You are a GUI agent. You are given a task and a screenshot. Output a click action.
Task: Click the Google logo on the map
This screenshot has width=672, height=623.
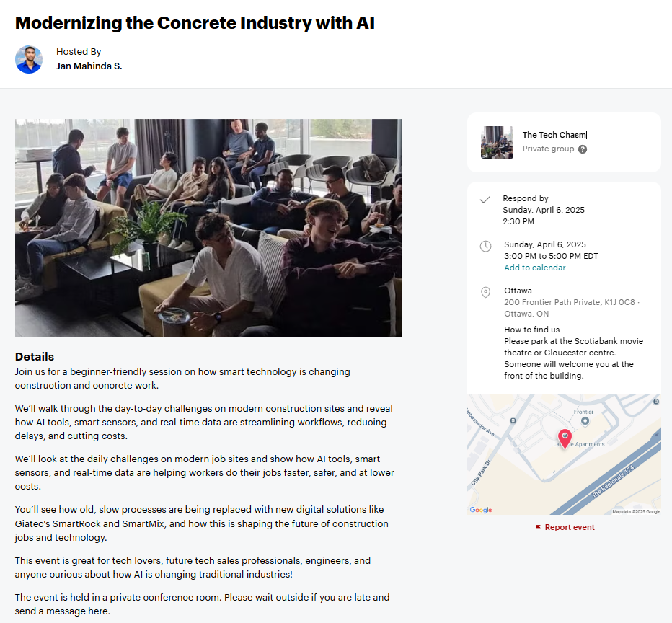(481, 510)
